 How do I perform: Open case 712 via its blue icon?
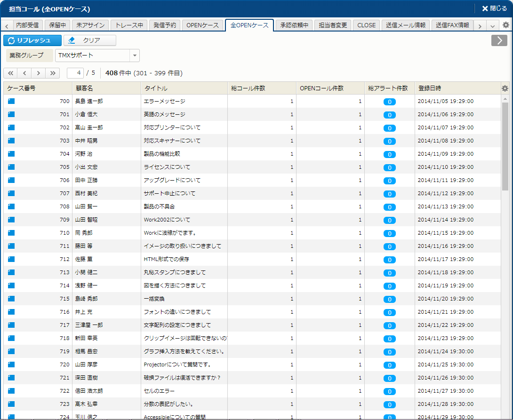tap(11, 259)
